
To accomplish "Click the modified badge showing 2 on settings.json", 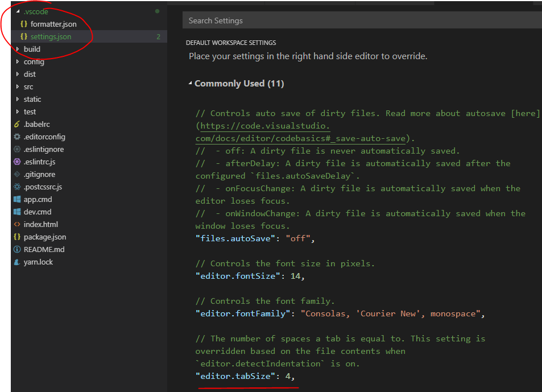I will [x=158, y=36].
